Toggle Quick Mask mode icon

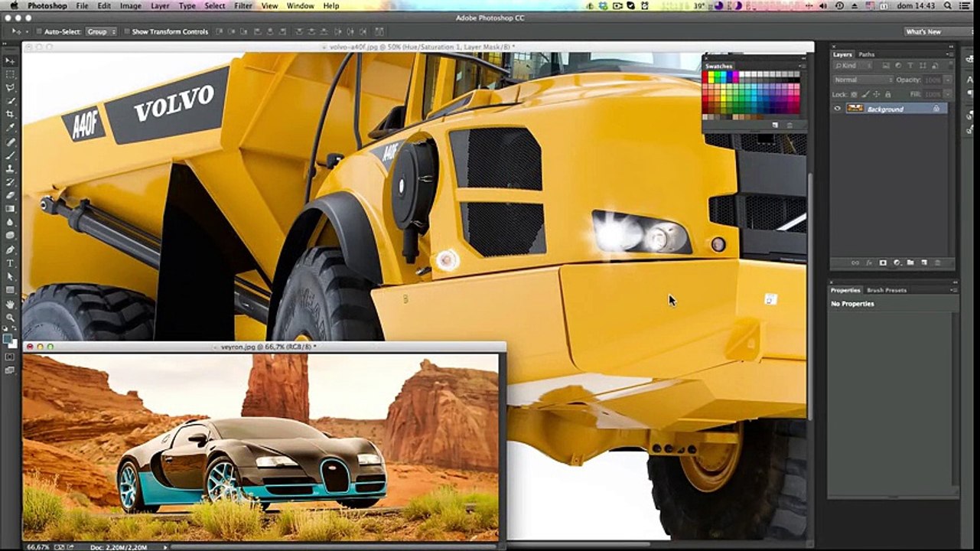[9, 357]
